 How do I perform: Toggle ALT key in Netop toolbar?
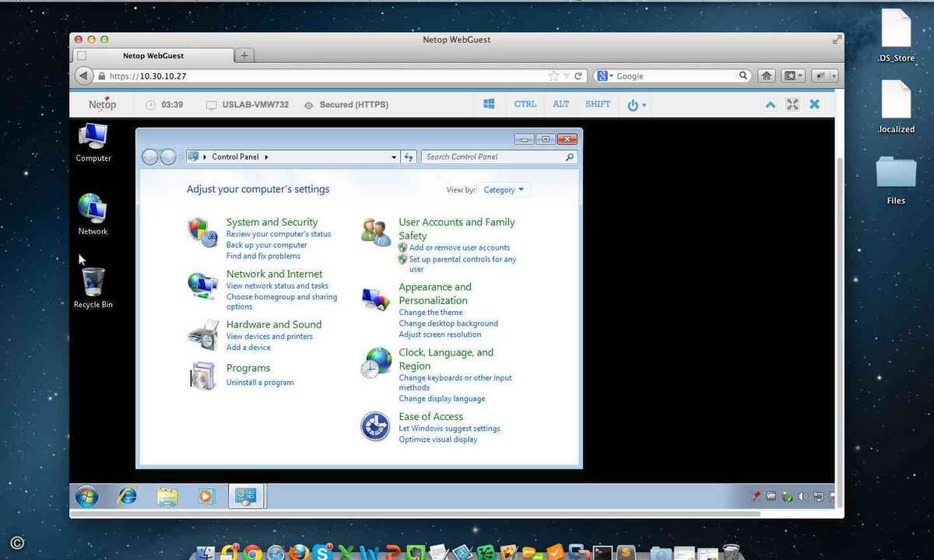(x=561, y=104)
